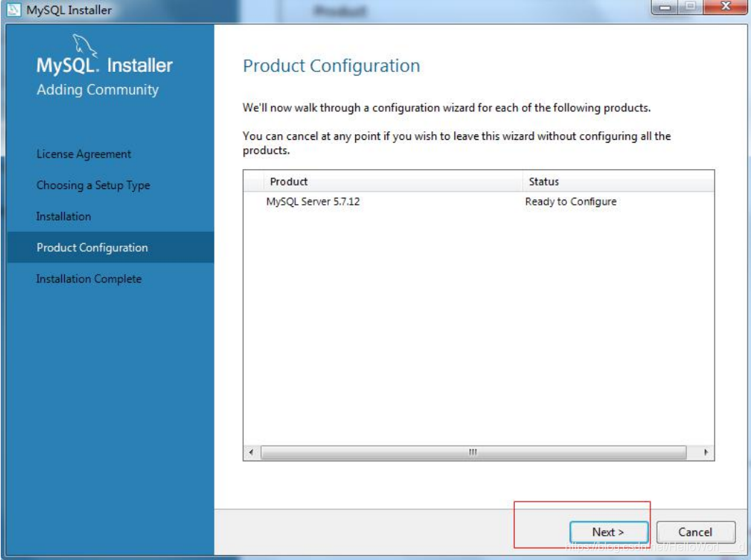Maximize the MySQL Installer window

pos(690,7)
